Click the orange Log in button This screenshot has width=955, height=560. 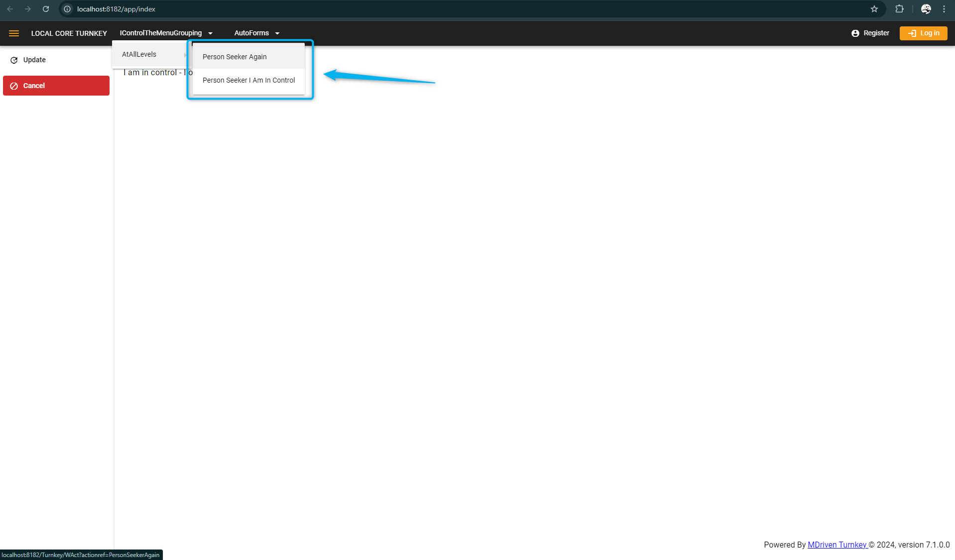click(x=923, y=33)
